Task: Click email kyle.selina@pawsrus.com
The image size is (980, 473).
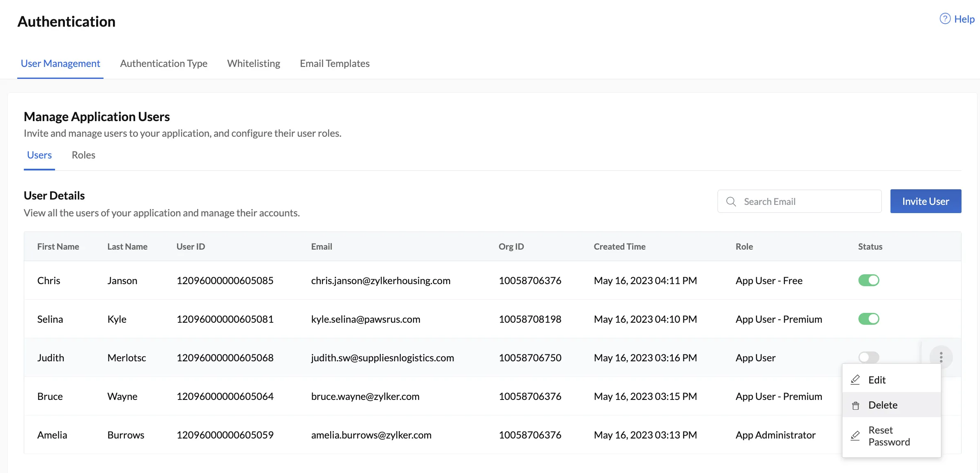Action: (x=366, y=319)
